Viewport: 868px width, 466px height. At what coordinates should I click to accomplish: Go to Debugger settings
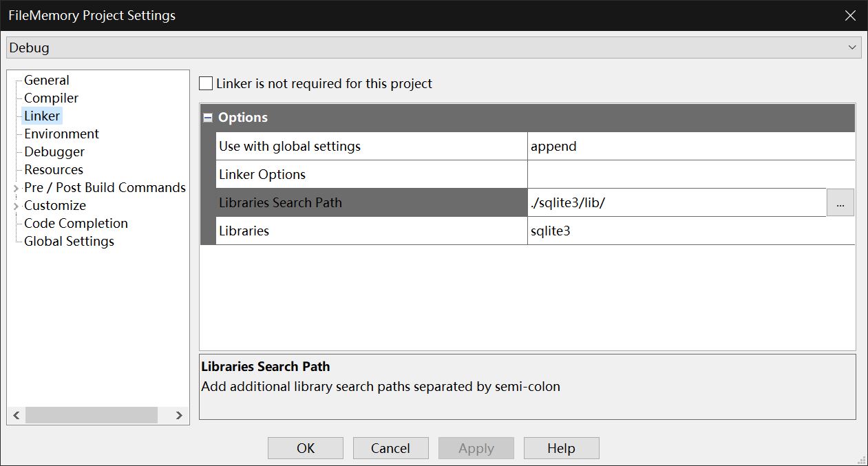coord(54,152)
